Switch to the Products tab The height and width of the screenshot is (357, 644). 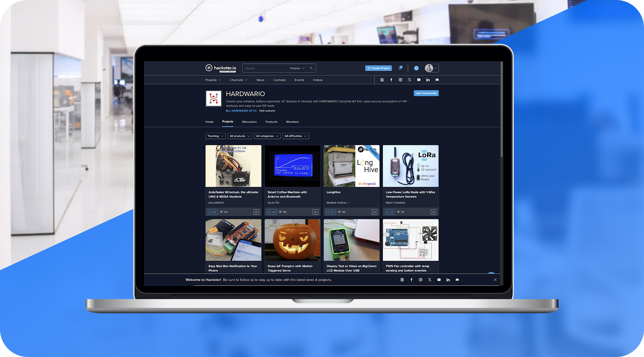271,122
